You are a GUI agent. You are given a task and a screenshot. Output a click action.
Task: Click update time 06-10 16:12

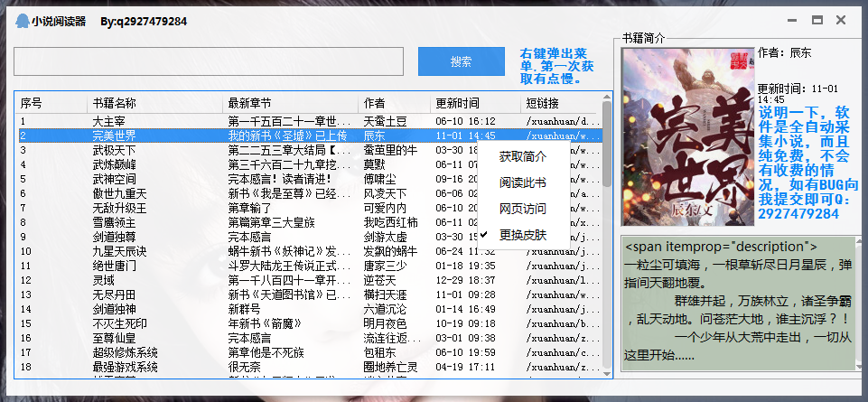pyautogui.click(x=465, y=121)
